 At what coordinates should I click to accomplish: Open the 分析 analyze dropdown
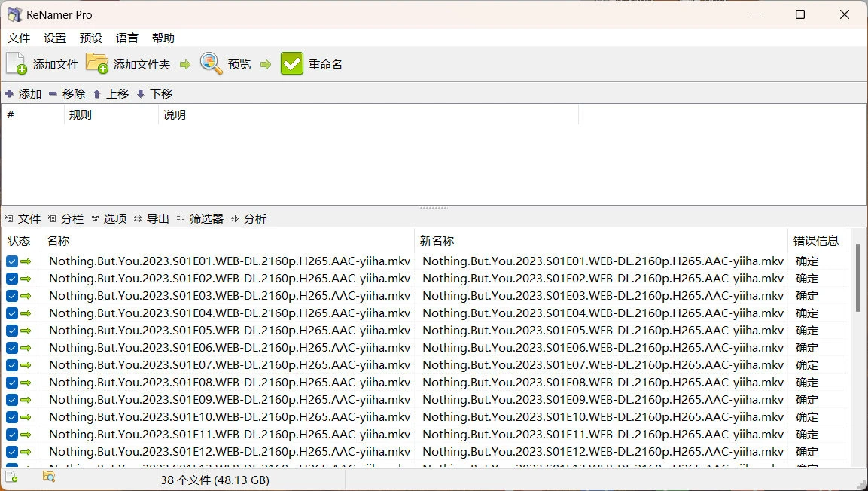248,218
